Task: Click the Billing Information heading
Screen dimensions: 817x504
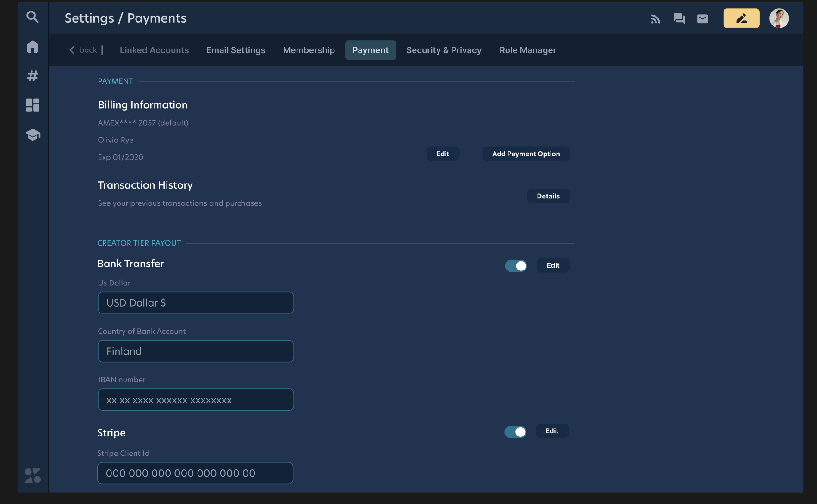Action: (x=143, y=105)
